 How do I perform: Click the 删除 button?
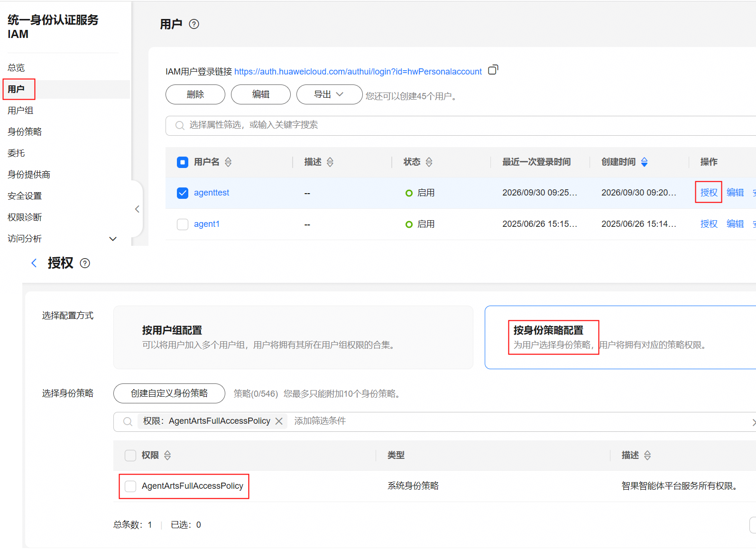pos(195,94)
